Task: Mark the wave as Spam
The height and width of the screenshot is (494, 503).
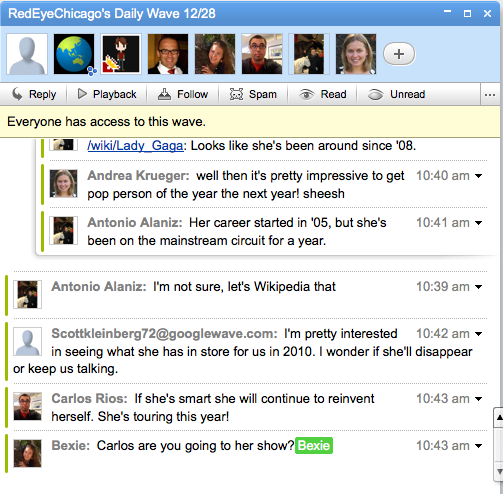Action: click(253, 94)
